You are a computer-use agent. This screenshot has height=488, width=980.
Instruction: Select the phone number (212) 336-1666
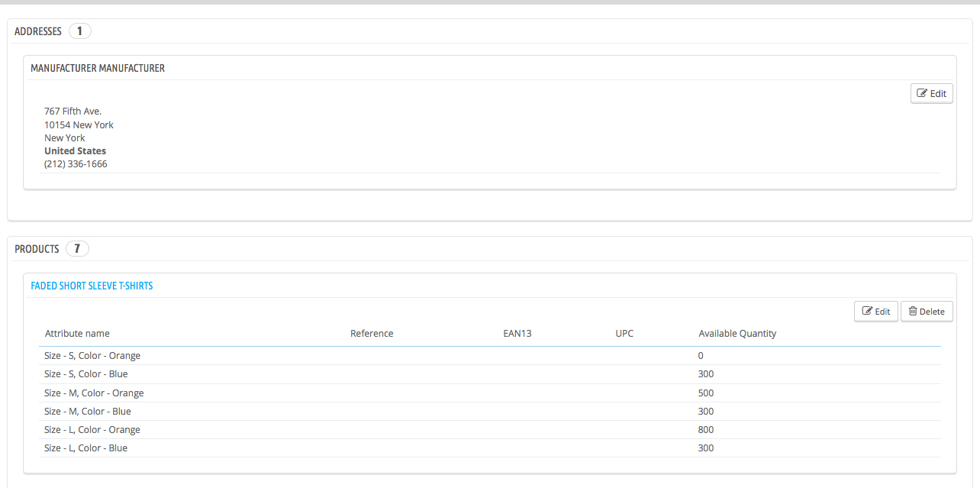[76, 163]
